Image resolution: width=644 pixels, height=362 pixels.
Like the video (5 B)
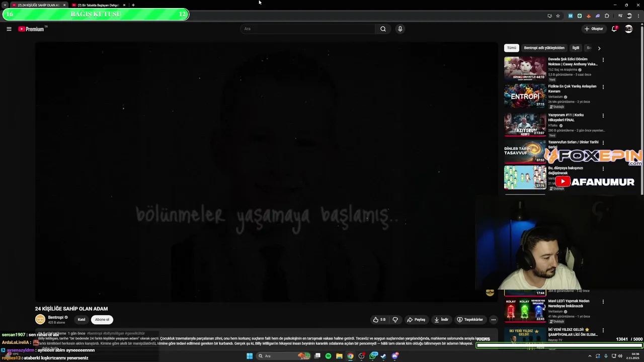coord(379,319)
